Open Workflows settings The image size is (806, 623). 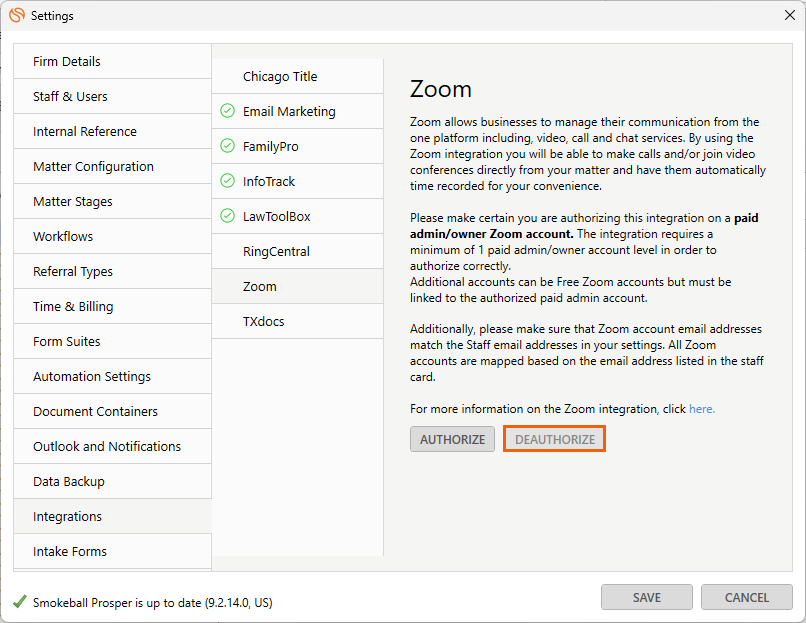[113, 236]
